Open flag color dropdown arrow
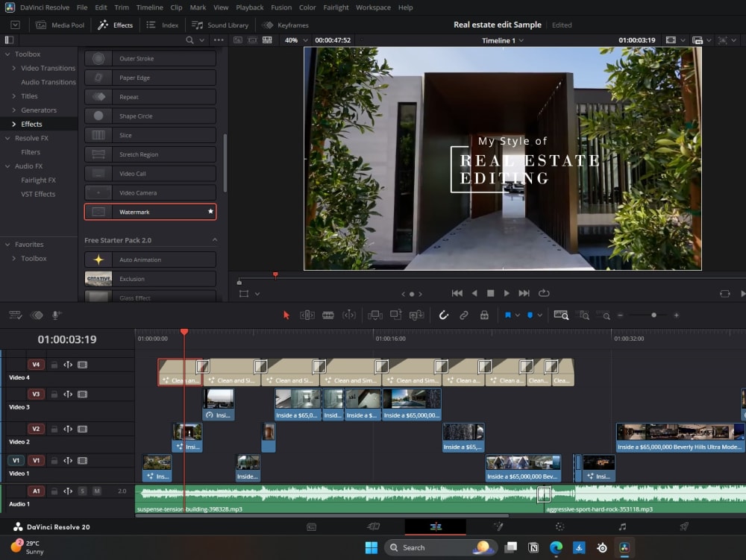746x560 pixels. pyautogui.click(x=518, y=315)
